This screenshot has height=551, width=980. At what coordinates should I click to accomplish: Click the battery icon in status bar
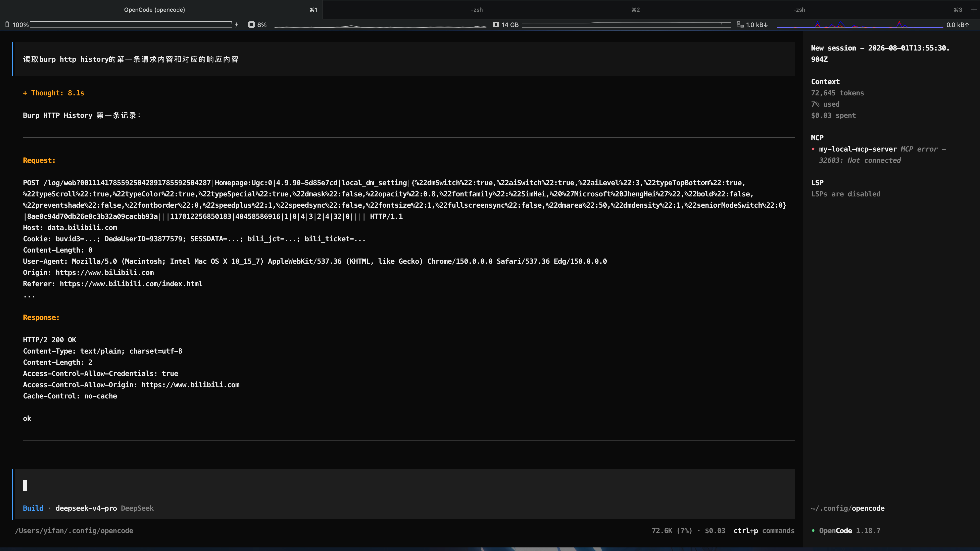click(7, 25)
